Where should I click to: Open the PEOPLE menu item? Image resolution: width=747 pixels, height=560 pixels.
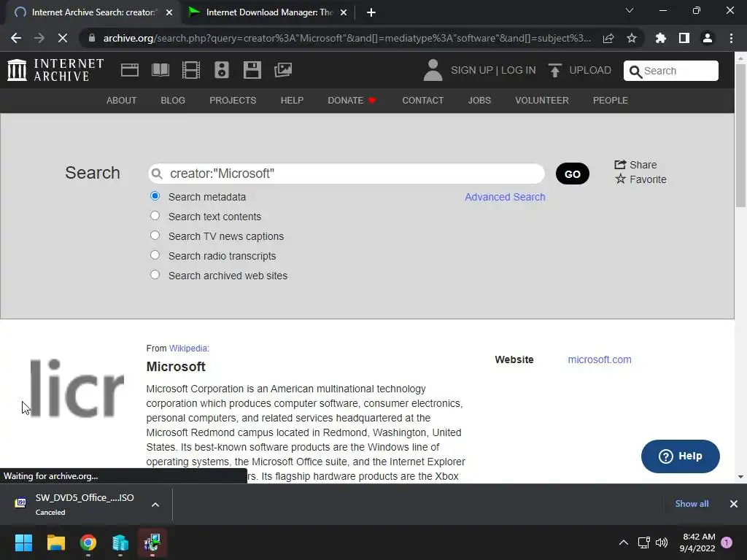(x=611, y=101)
